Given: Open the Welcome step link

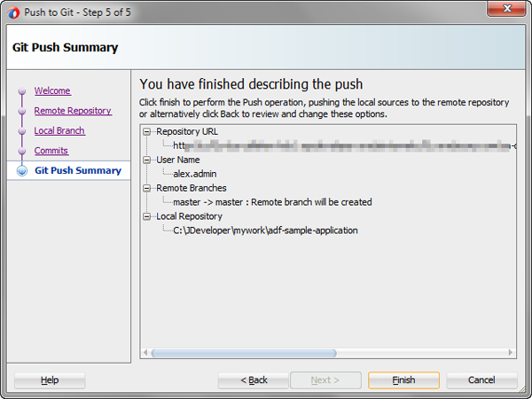Looking at the screenshot, I should coord(52,91).
